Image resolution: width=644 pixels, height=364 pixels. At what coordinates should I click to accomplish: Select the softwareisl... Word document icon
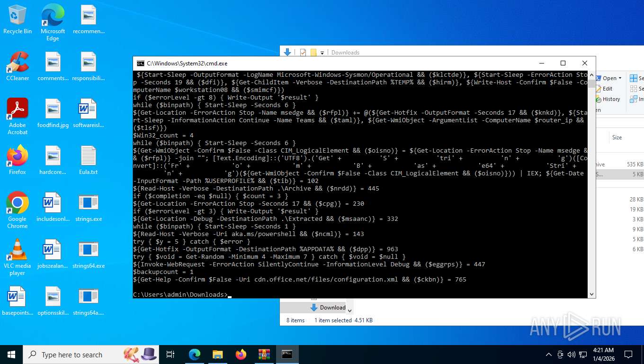(x=89, y=114)
